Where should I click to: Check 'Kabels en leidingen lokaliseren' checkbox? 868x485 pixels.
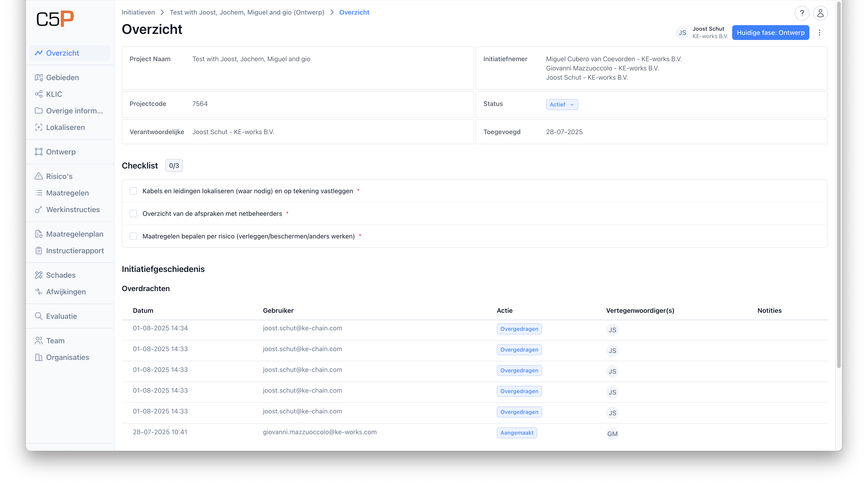tap(134, 191)
